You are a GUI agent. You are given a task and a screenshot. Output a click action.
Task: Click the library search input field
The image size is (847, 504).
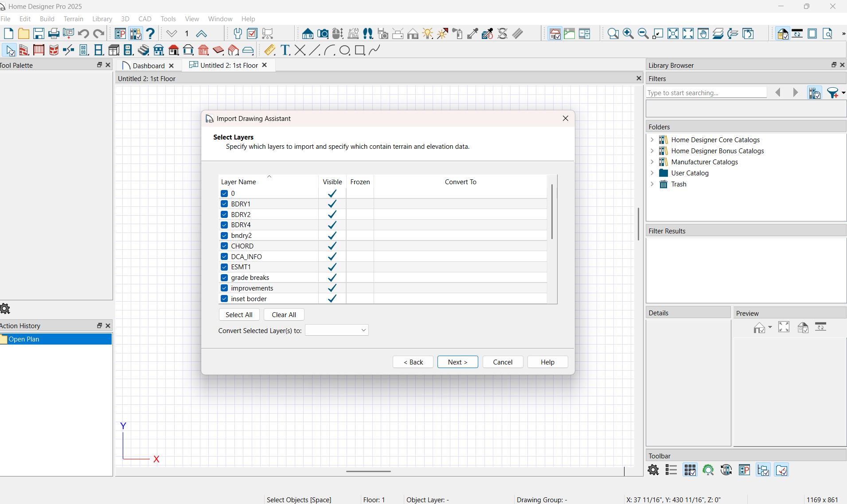706,93
